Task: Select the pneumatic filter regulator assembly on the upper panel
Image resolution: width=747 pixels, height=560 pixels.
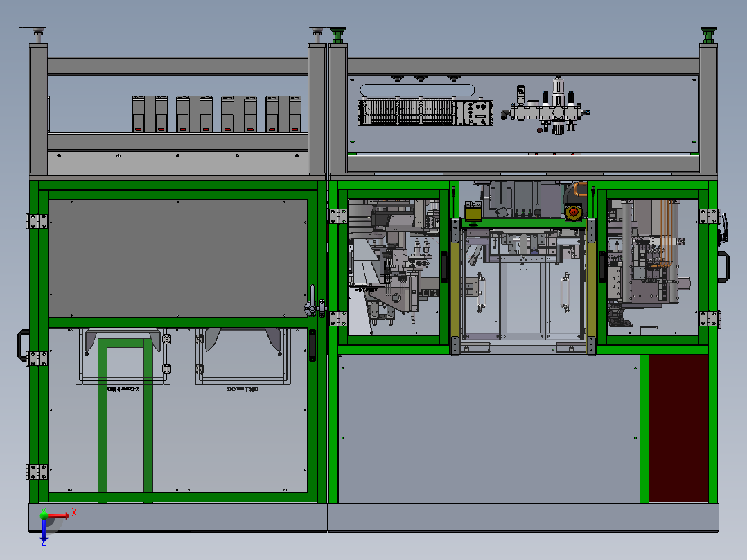Action: 545,105
